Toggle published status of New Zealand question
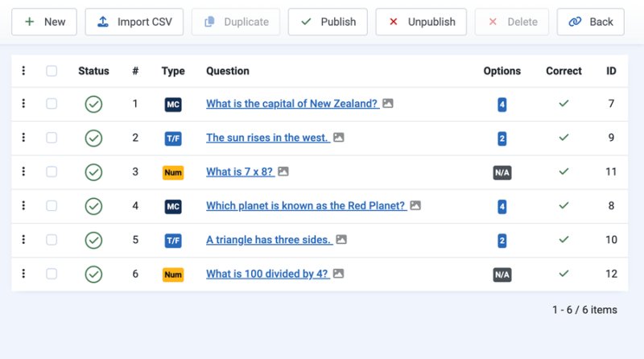 click(x=93, y=105)
